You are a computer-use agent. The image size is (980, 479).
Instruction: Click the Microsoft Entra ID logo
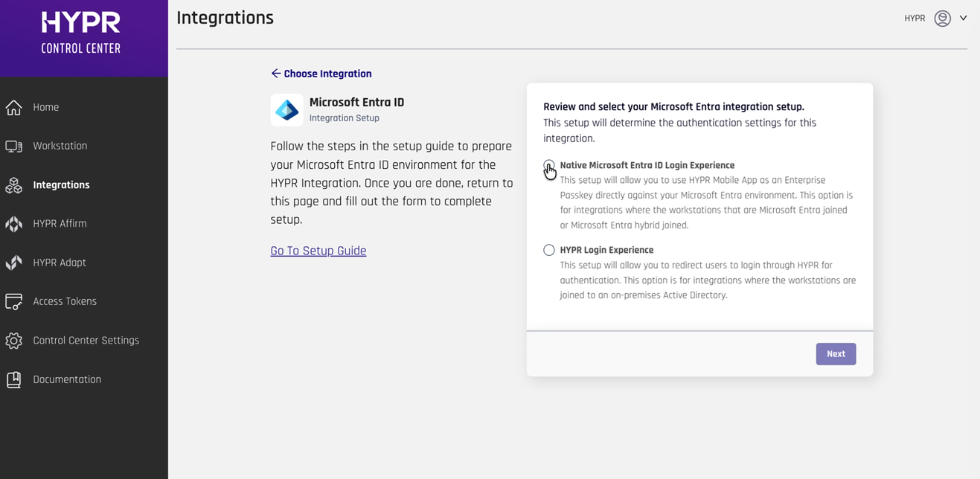point(286,110)
